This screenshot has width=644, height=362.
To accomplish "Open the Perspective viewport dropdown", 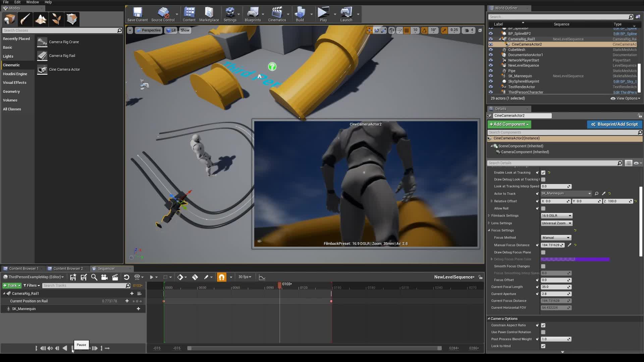I will pyautogui.click(x=149, y=30).
